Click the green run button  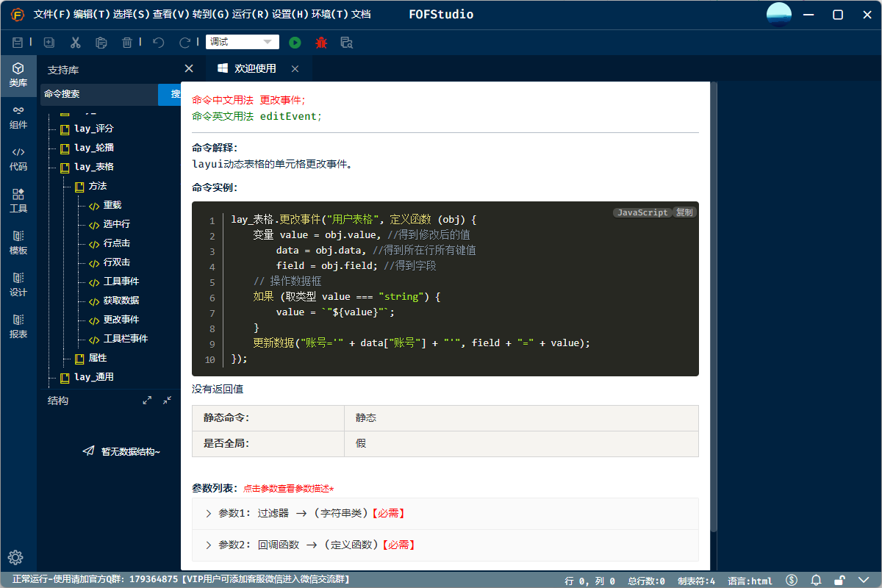coord(295,43)
